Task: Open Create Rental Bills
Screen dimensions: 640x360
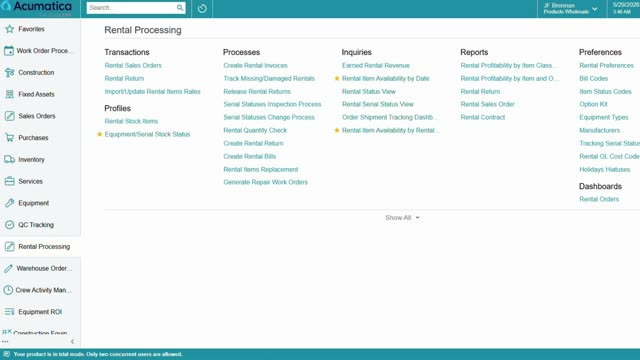Action: tap(249, 156)
